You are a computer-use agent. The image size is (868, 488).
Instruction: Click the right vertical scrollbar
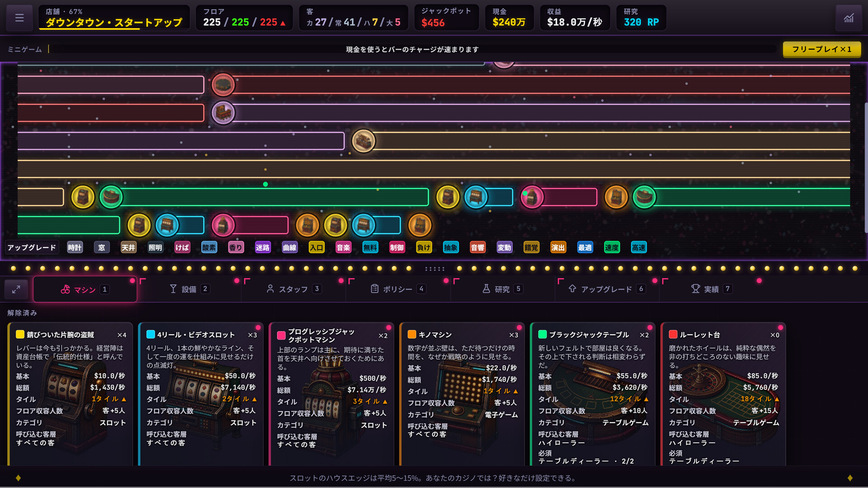pyautogui.click(x=866, y=167)
